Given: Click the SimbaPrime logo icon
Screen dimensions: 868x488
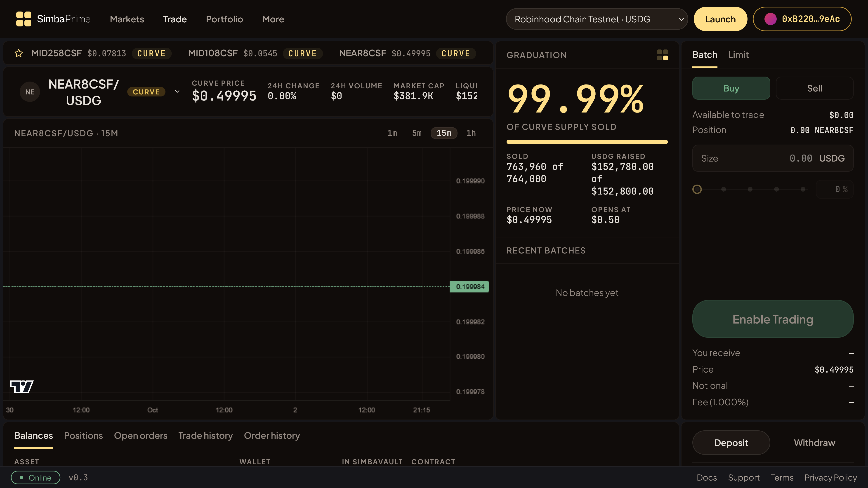Looking at the screenshot, I should click(x=24, y=19).
